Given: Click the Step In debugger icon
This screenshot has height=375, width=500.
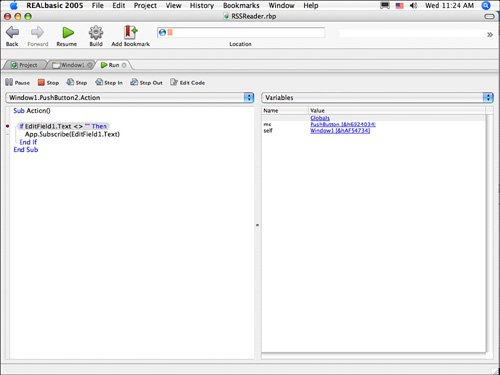Looking at the screenshot, I should [x=99, y=82].
